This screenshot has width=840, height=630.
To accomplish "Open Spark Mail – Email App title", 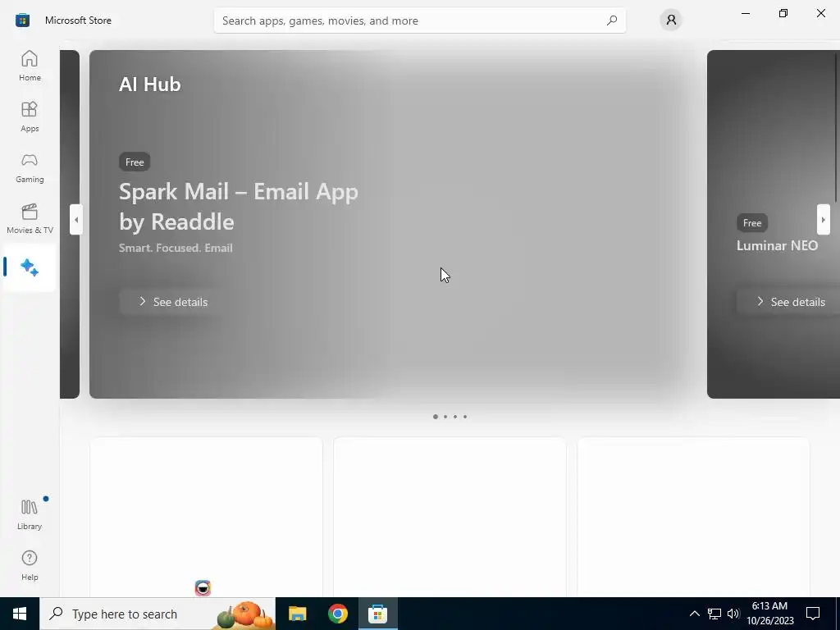I will click(x=239, y=206).
